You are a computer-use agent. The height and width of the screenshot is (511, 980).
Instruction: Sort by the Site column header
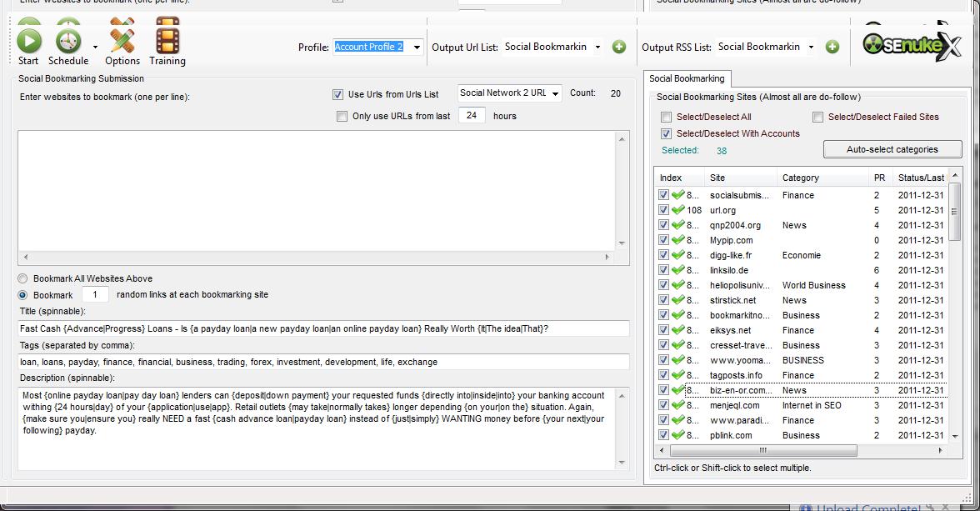coord(741,178)
